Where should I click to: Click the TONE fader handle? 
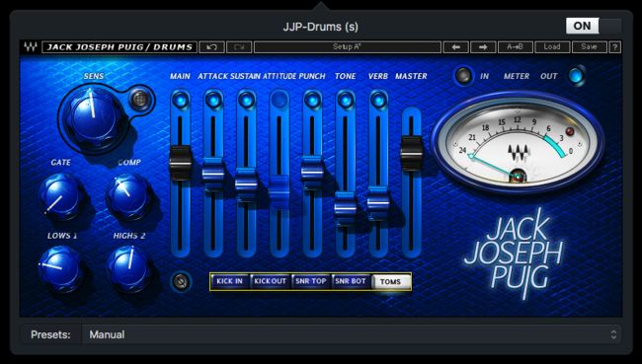[x=345, y=207]
